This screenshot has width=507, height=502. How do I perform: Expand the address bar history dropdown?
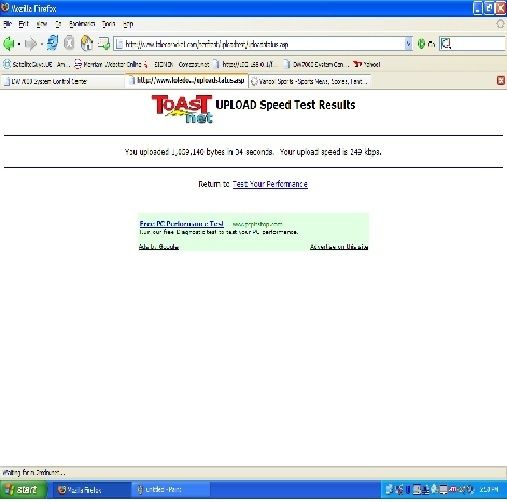coord(408,44)
